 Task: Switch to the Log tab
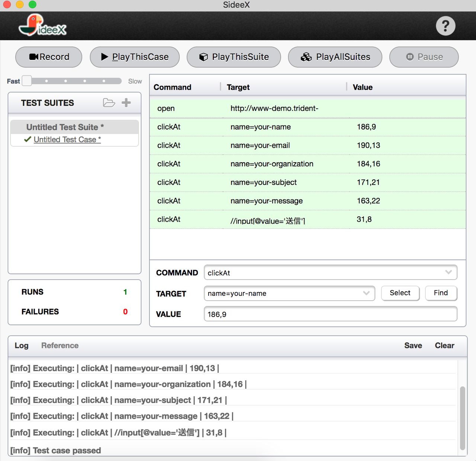pyautogui.click(x=22, y=346)
